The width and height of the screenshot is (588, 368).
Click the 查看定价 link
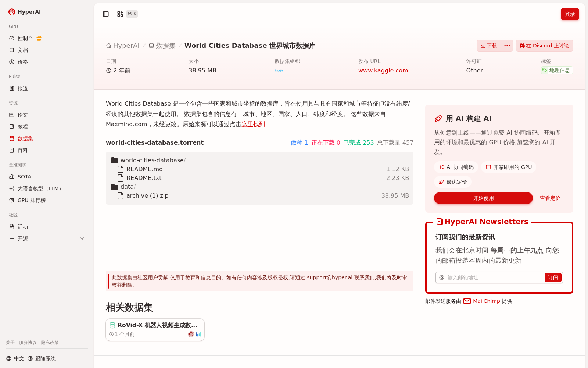coord(550,198)
